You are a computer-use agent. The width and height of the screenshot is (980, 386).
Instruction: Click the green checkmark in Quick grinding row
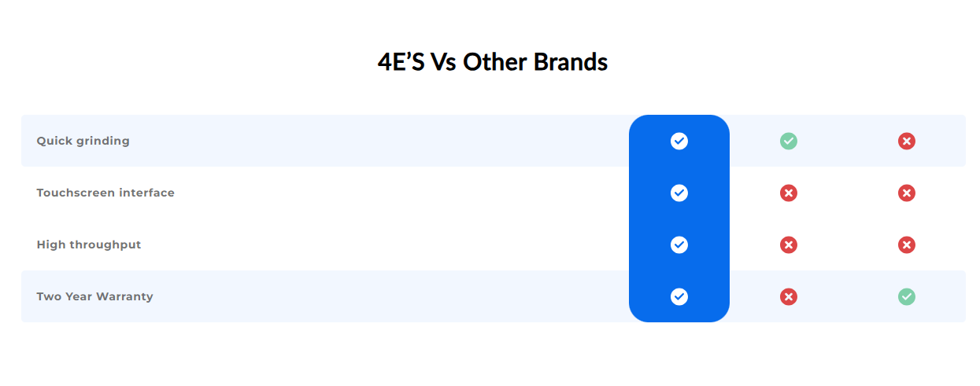coord(789,141)
